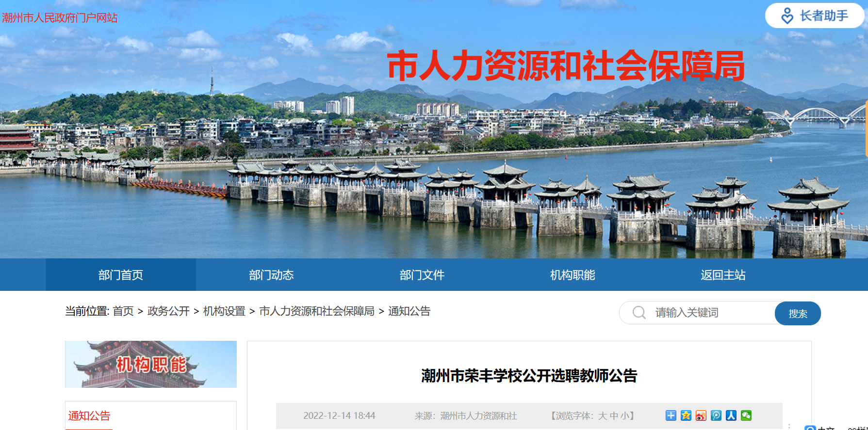Click the blue plus more-share icon
868x430 pixels.
671,415
